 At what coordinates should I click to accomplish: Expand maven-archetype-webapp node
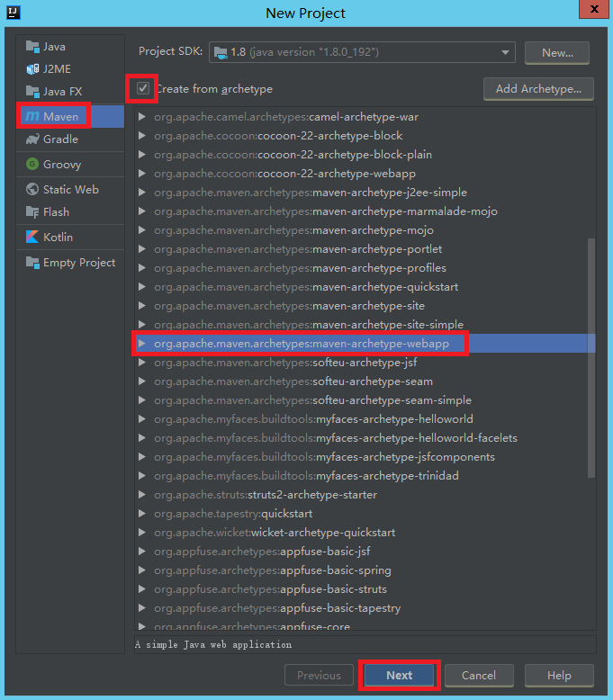coord(142,344)
